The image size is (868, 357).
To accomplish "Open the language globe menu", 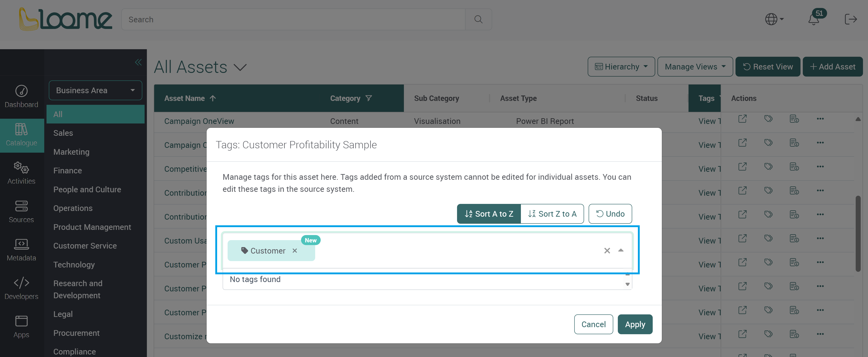I will (x=774, y=19).
